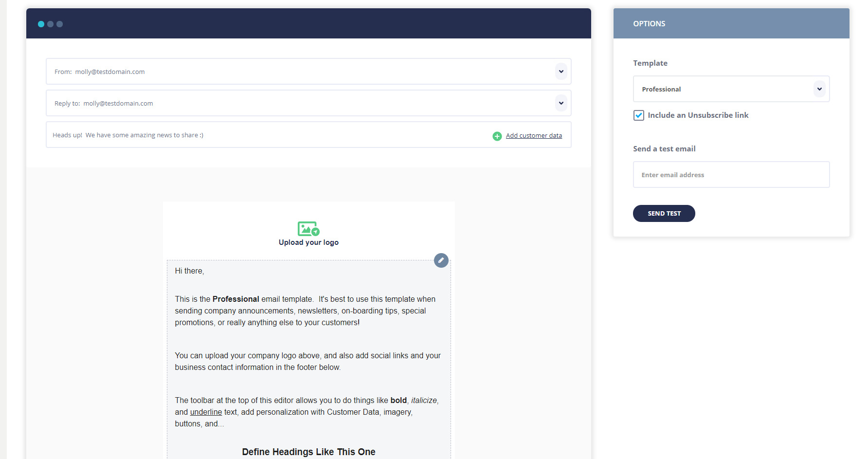Click the teal dot in the header bar
The image size is (868, 459).
point(41,24)
